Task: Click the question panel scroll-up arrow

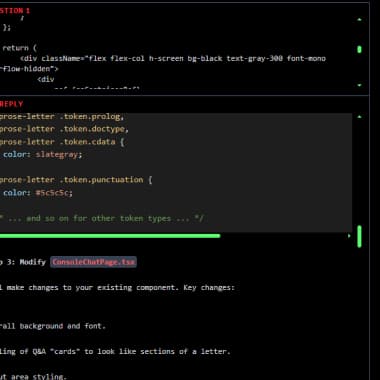Action: (x=359, y=20)
